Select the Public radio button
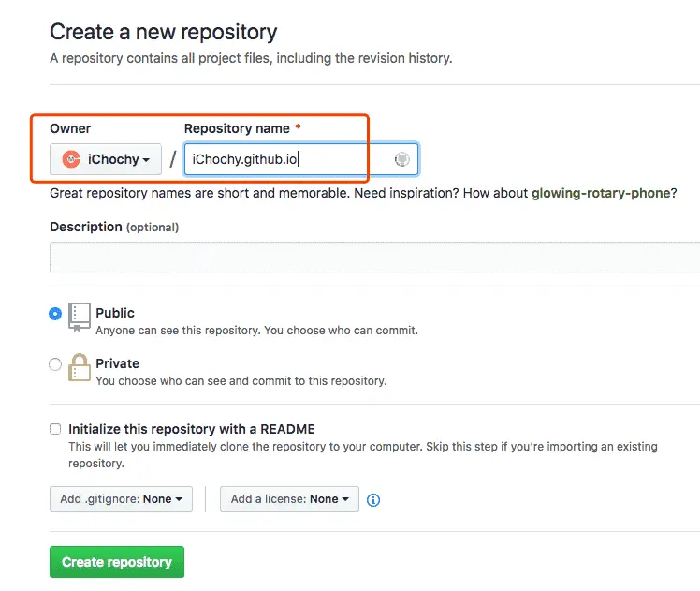 [x=55, y=314]
